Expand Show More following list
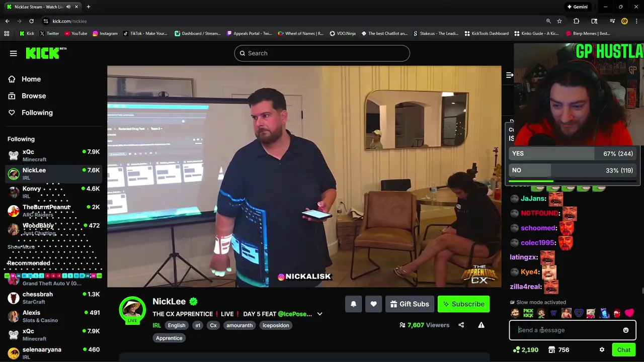Screen dimensions: 644x362 21,247
